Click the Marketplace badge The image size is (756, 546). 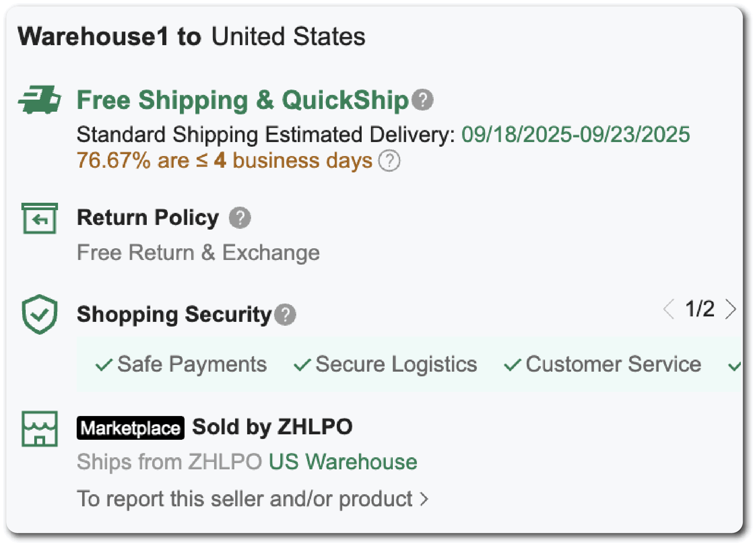tap(130, 428)
